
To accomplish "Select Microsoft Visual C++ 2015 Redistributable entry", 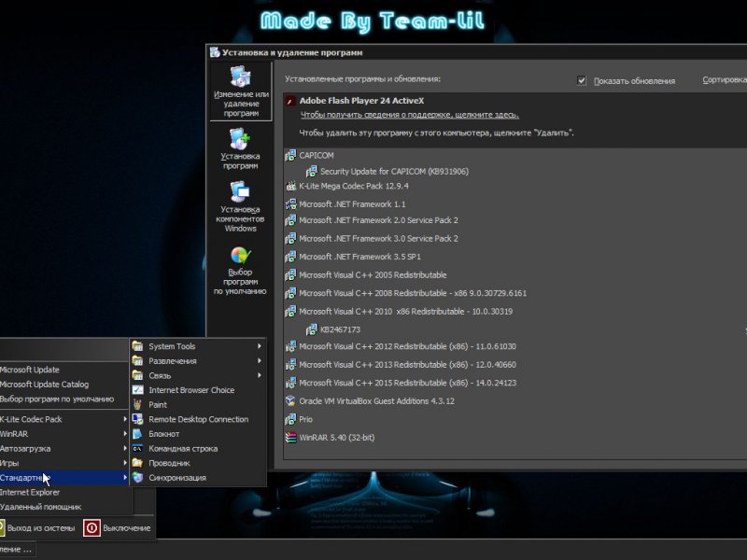I will [407, 383].
